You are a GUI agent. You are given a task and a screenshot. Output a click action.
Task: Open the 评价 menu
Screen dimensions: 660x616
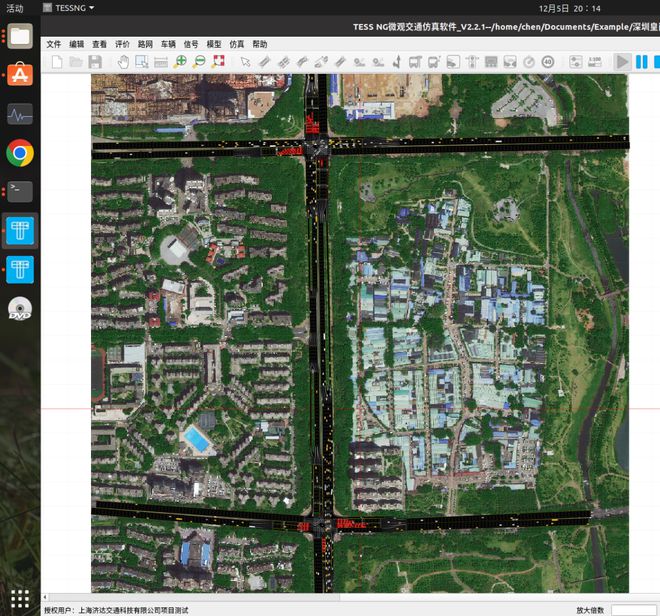(122, 44)
